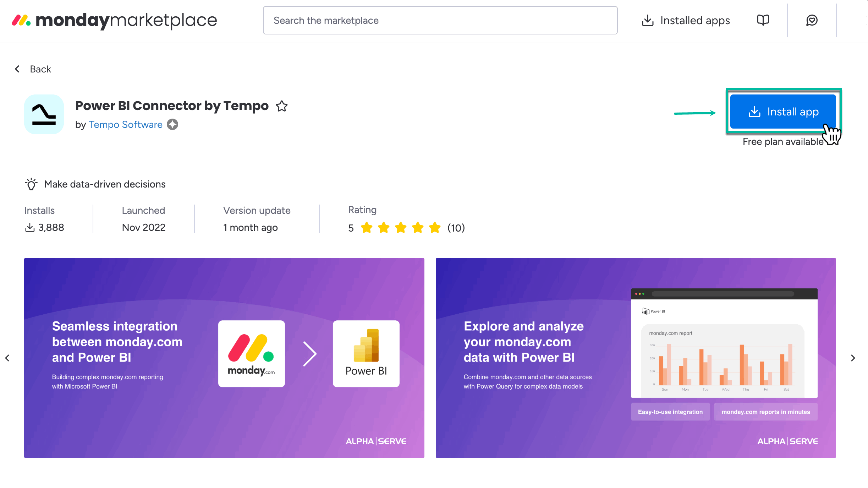The width and height of the screenshot is (868, 488).
Task: Click the monday marketplace logo
Action: [114, 20]
